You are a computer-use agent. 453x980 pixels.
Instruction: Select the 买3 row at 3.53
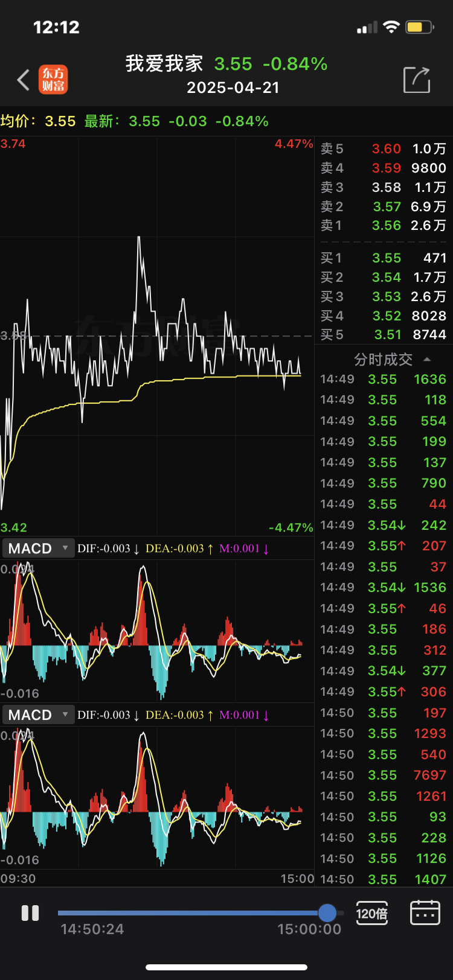(x=384, y=297)
